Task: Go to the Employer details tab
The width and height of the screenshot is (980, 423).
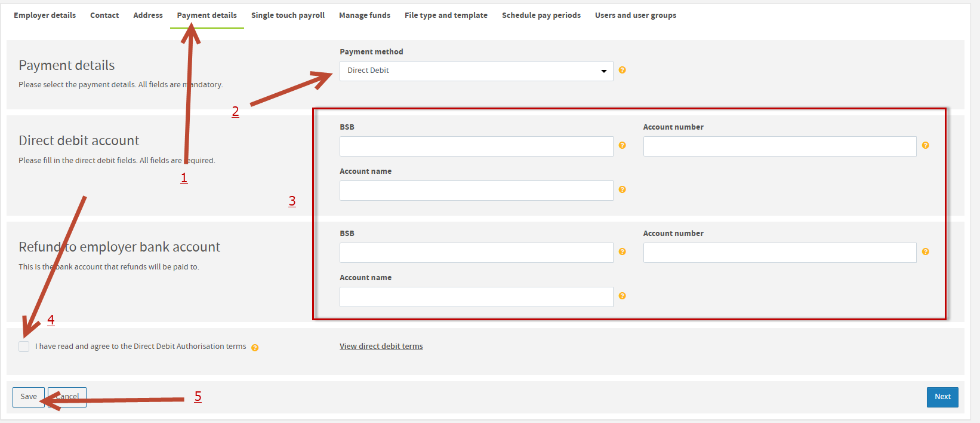Action: click(x=45, y=16)
